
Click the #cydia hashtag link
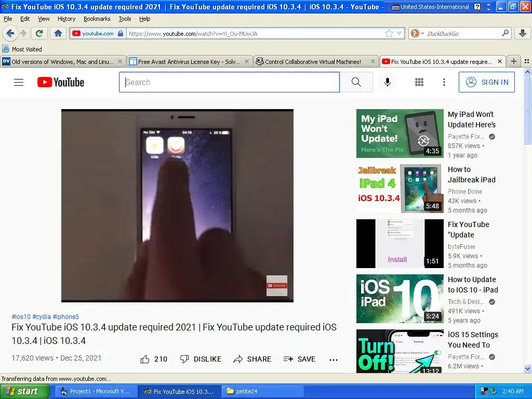tap(42, 316)
